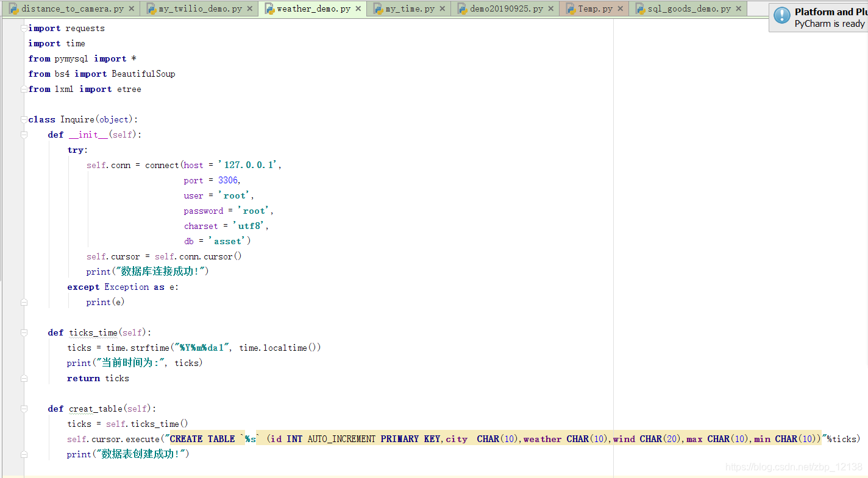Click the sql_goods_demo.py Python file icon
Viewport: 868px width, 478px height.
[x=641, y=9]
